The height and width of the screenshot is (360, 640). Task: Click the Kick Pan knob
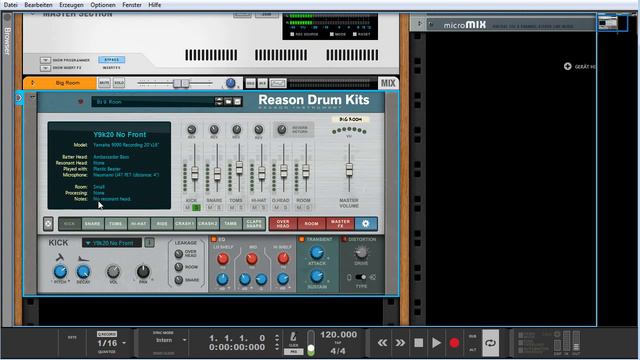tap(143, 271)
